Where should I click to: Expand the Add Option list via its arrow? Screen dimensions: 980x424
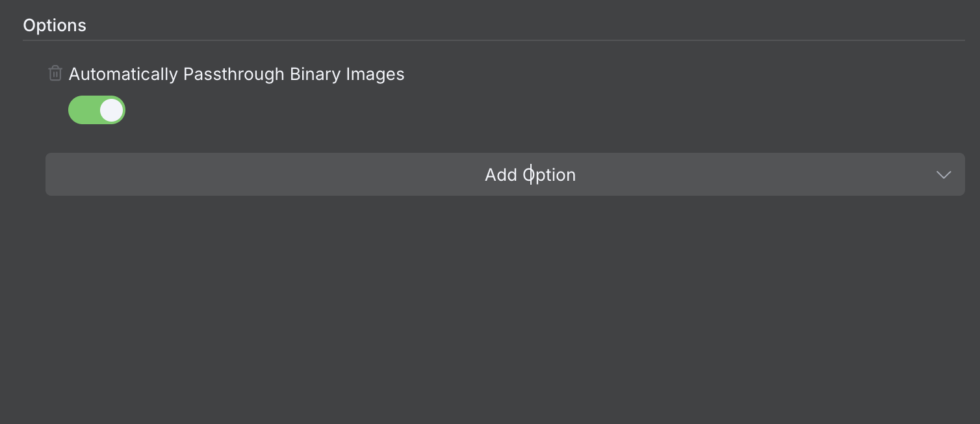tap(944, 175)
